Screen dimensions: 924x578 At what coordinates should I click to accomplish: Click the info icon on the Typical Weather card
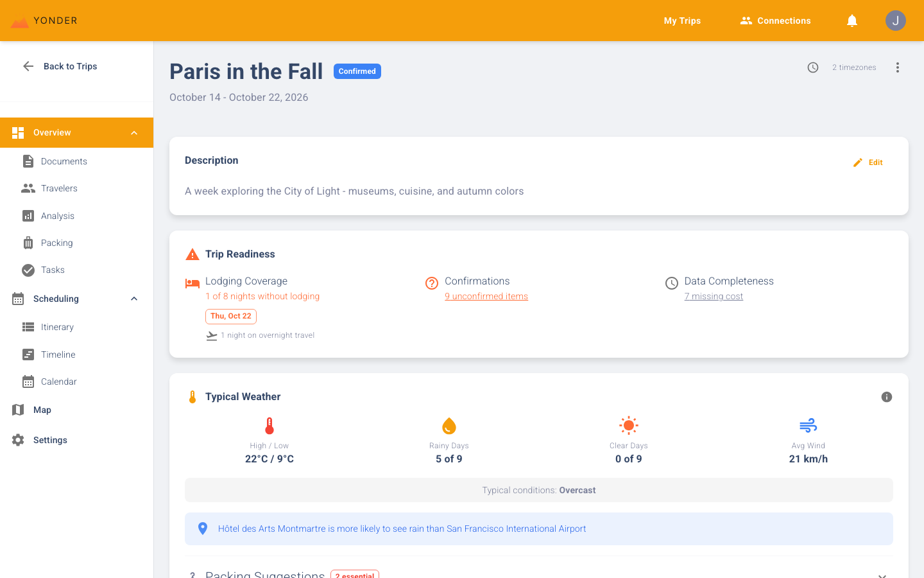[887, 397]
